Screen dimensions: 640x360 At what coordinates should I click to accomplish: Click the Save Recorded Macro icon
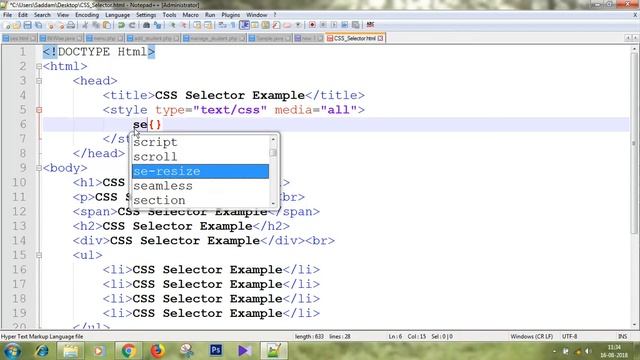(x=356, y=25)
